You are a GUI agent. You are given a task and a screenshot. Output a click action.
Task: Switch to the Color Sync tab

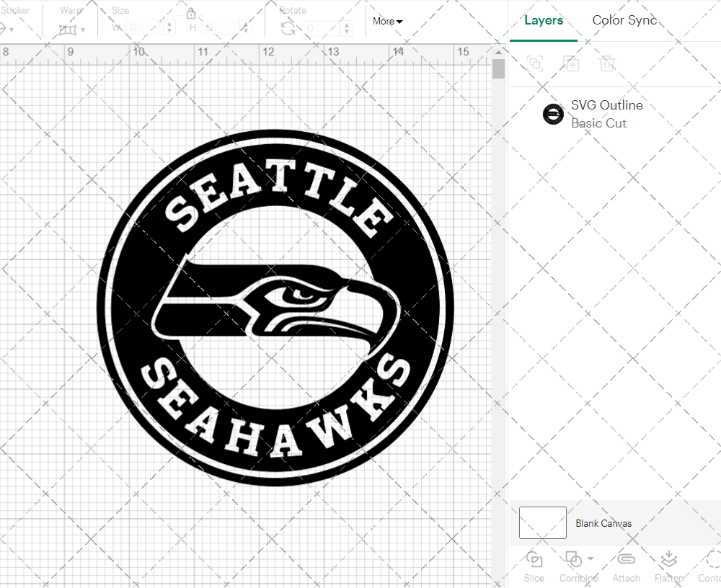pos(624,20)
